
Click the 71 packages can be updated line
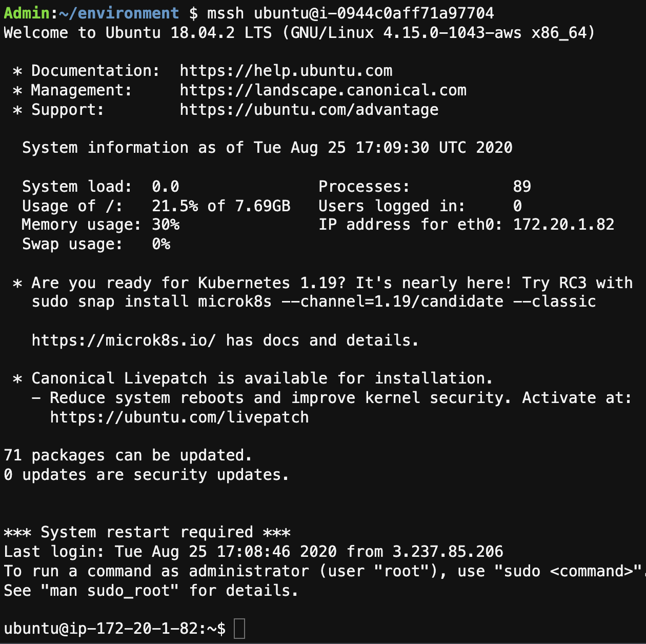tap(128, 455)
